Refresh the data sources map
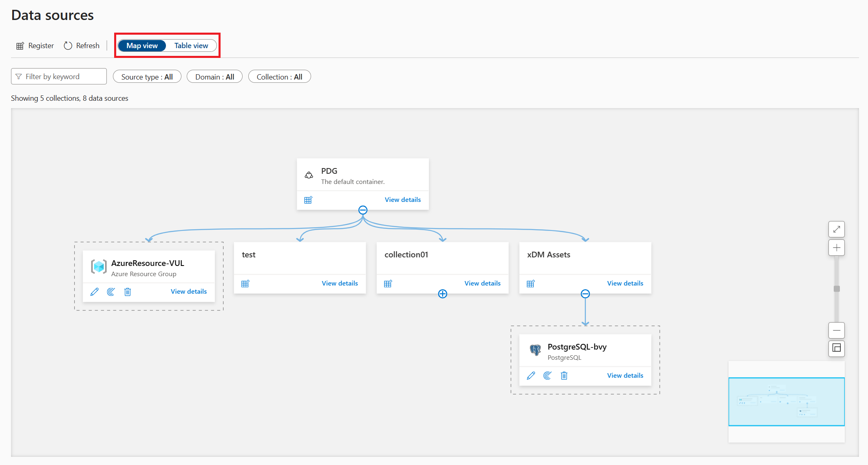 point(82,46)
